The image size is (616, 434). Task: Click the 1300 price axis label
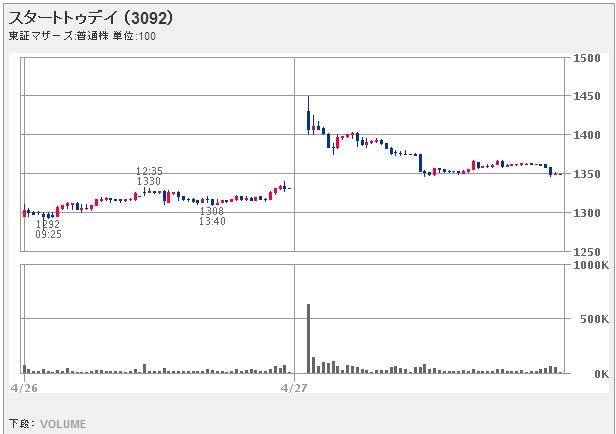587,213
